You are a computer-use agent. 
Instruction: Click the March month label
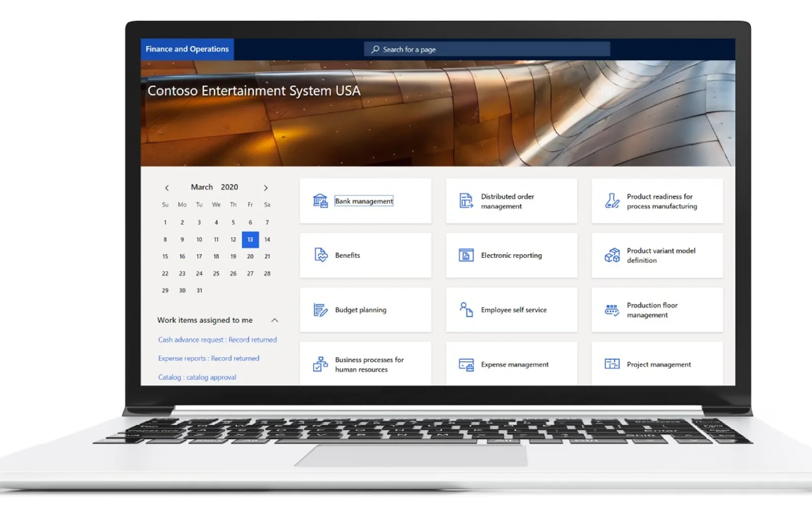click(x=201, y=187)
